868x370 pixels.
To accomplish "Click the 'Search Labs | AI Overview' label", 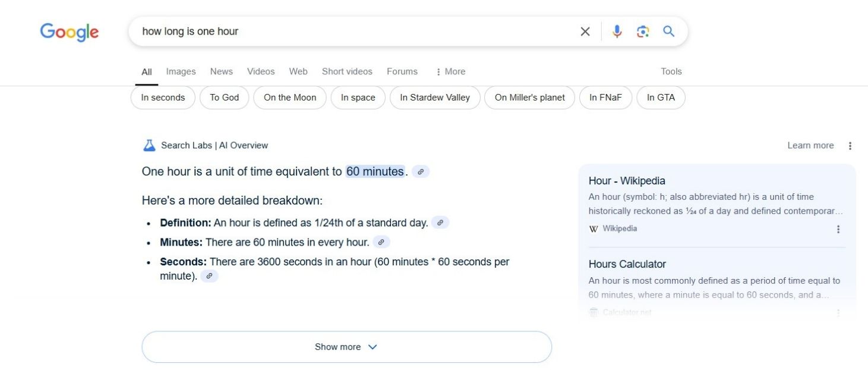I will (214, 145).
